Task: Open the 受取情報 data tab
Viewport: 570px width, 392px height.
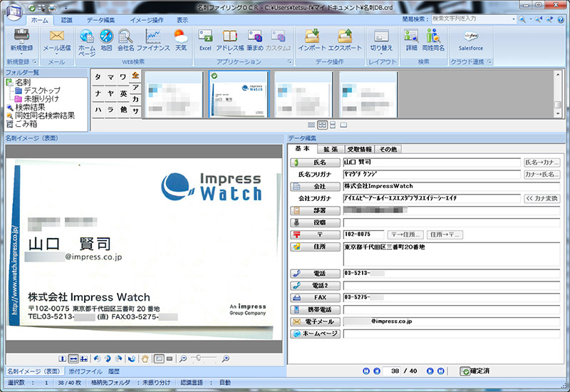Action: click(x=359, y=149)
